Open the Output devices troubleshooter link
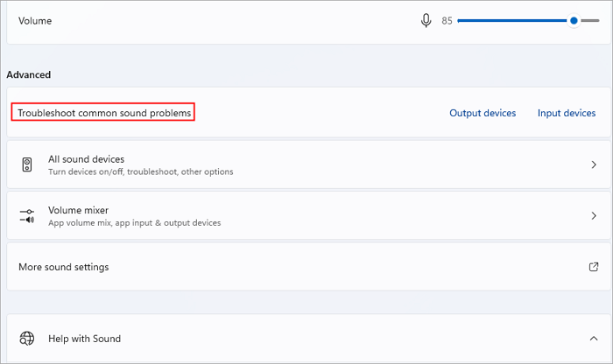This screenshot has width=613, height=364. (483, 113)
